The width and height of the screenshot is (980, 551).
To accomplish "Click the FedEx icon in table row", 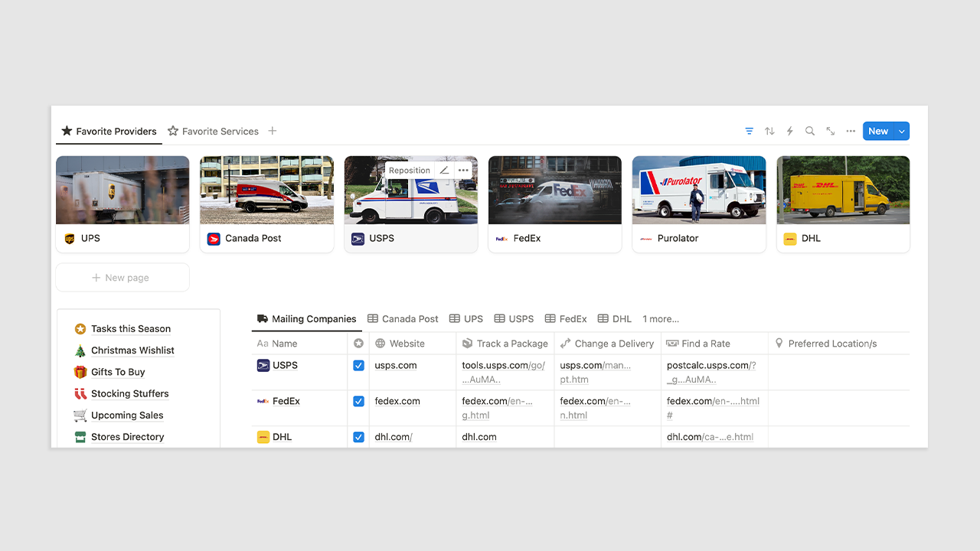I will click(x=263, y=401).
